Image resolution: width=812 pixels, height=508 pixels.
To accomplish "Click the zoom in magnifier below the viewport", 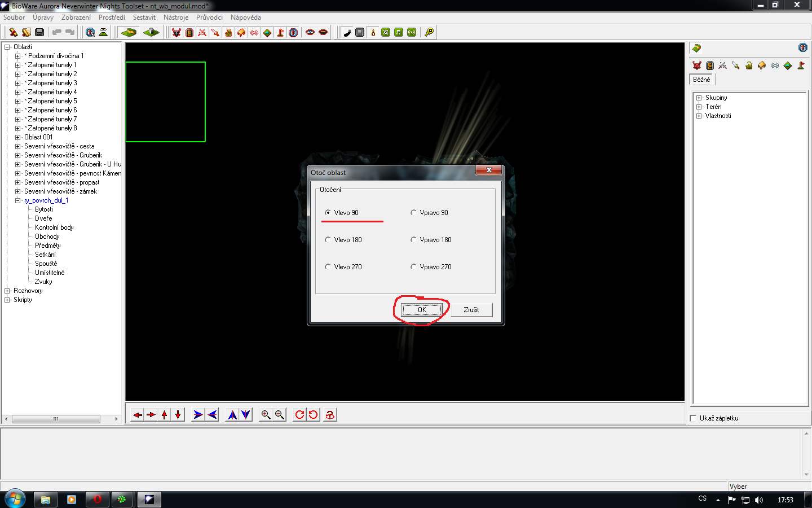I will click(x=266, y=415).
